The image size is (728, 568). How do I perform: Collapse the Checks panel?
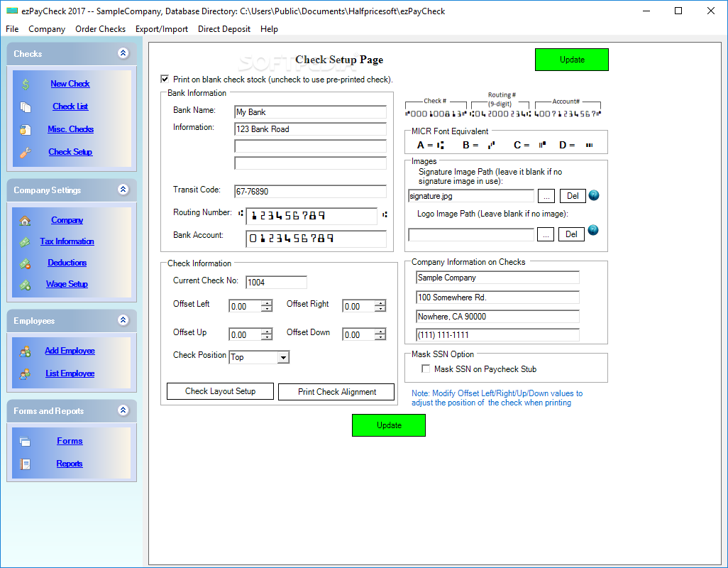pos(123,53)
